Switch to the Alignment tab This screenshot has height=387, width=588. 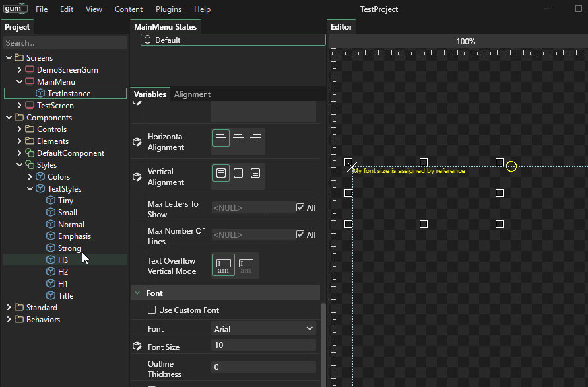point(192,94)
